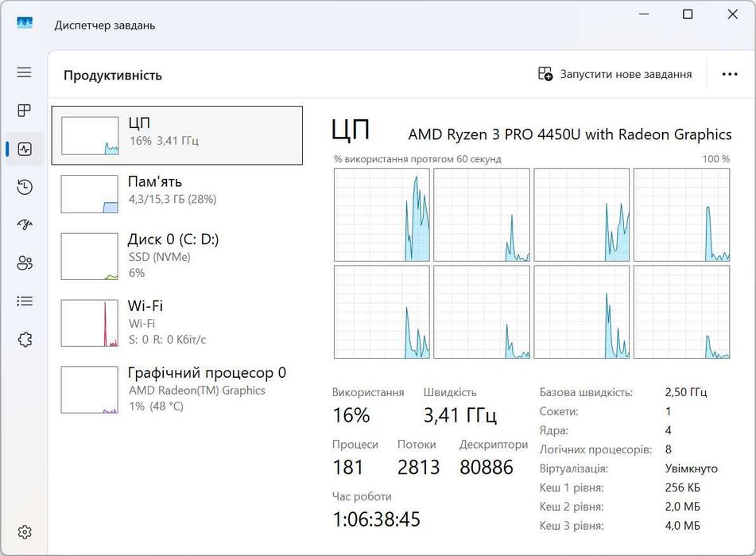Click Запустити нове завдання button
The image size is (756, 556).
pyautogui.click(x=615, y=74)
